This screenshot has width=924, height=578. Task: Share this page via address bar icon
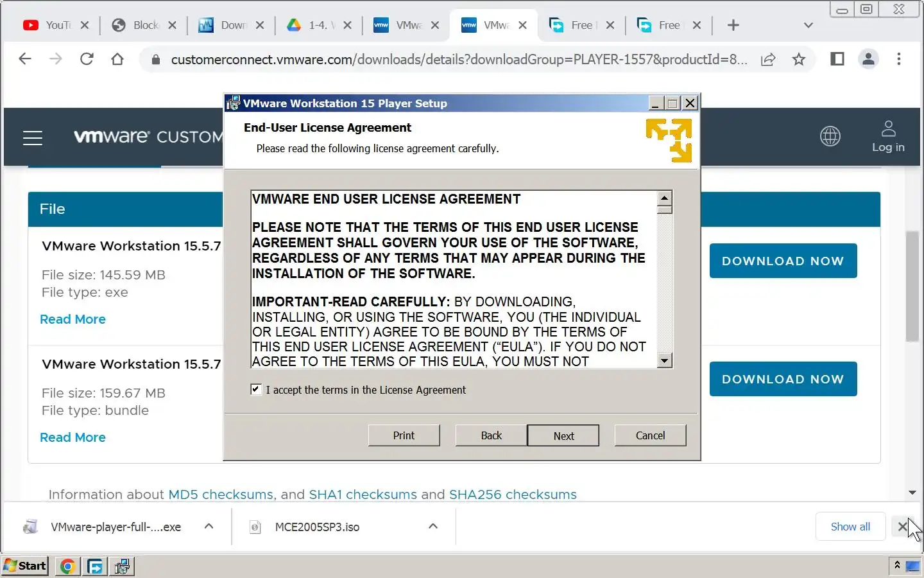pyautogui.click(x=768, y=60)
